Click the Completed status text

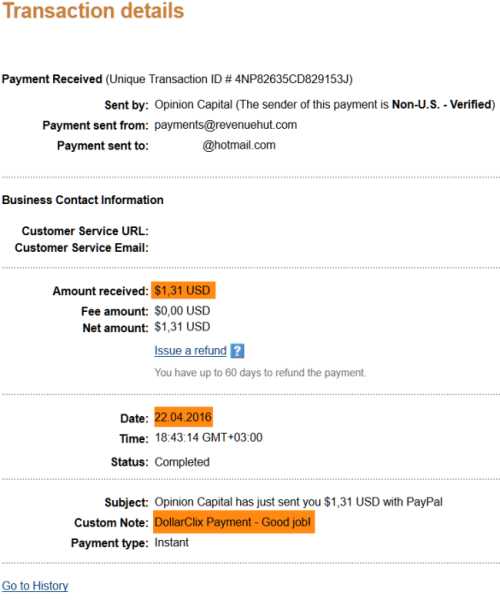(182, 462)
